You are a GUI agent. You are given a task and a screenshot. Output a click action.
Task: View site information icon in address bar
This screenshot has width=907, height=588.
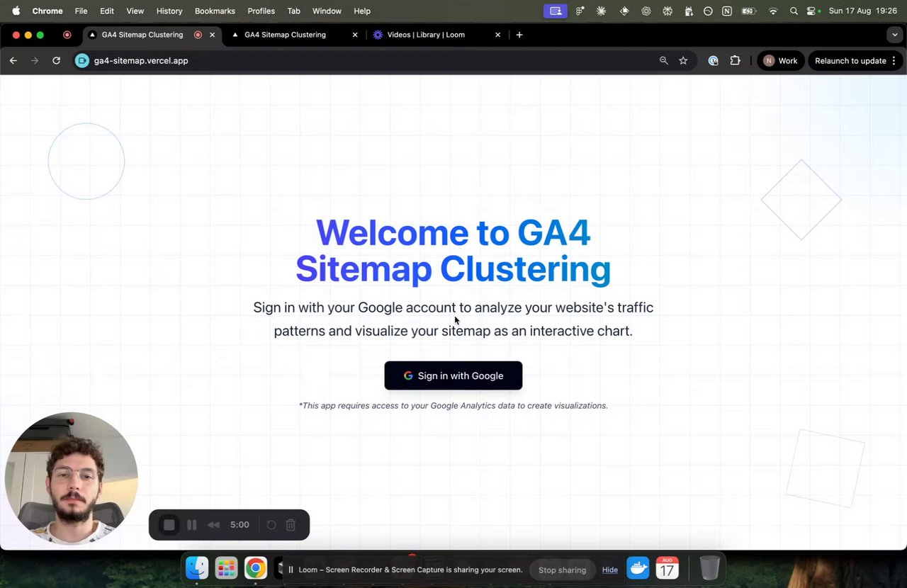82,61
